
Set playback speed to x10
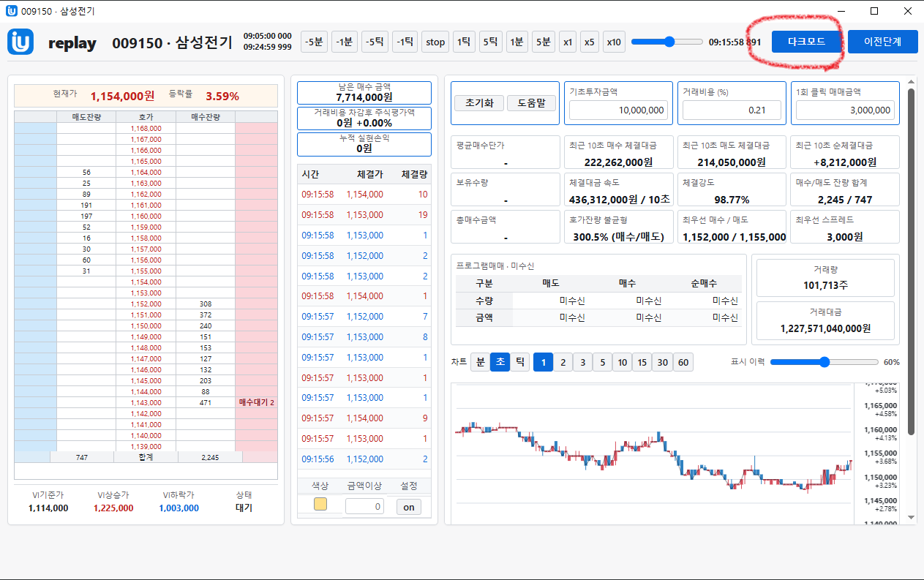(x=613, y=42)
